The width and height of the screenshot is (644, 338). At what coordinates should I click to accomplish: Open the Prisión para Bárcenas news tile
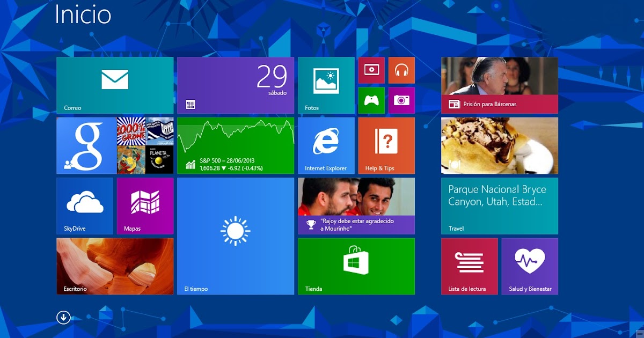click(x=500, y=85)
